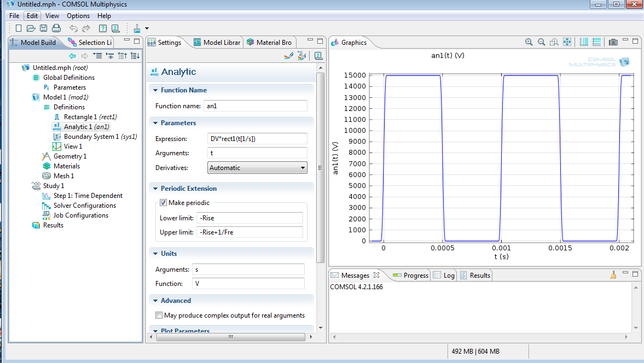Uncheck the Make periodic checkbox
Screen dimensions: 644x363
(x=164, y=203)
